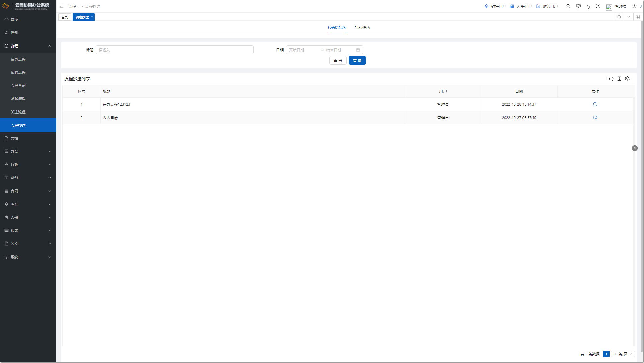View details of 待办流程123123 row

pyautogui.click(x=595, y=104)
